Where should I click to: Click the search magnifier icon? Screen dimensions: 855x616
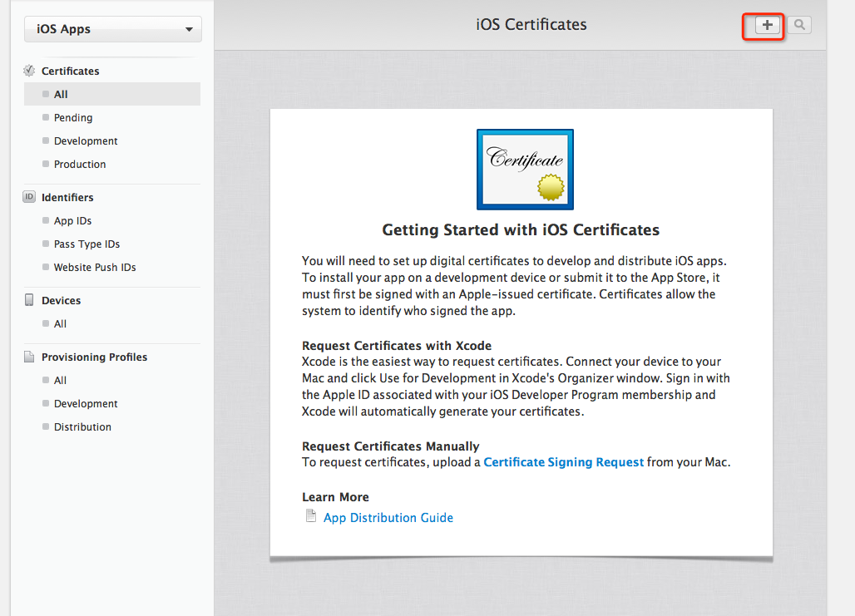pyautogui.click(x=799, y=26)
